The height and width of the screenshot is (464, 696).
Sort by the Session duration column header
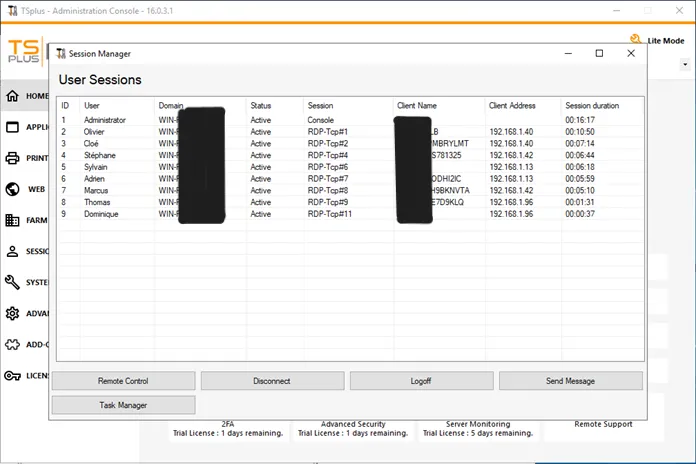[592, 106]
